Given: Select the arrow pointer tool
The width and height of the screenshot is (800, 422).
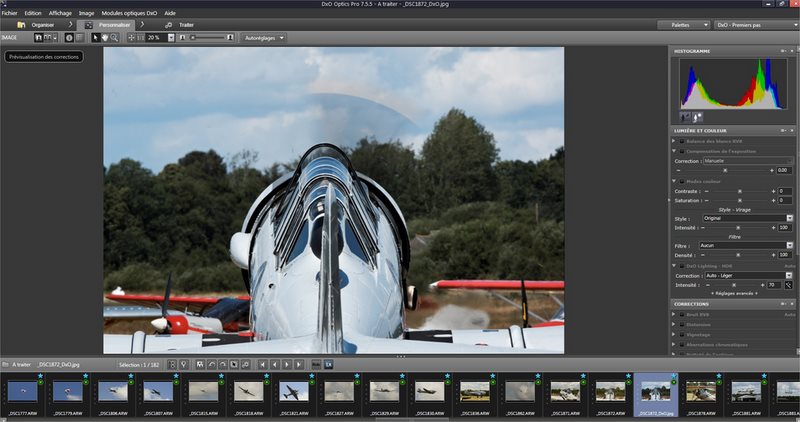Looking at the screenshot, I should tap(95, 38).
